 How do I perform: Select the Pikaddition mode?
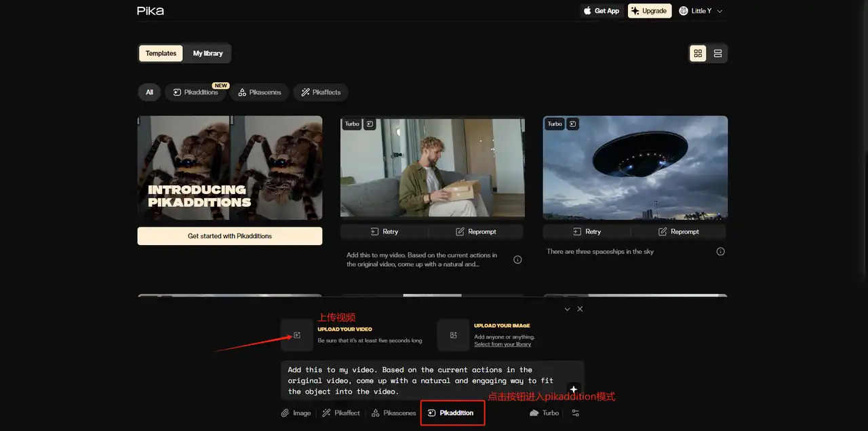[x=452, y=413]
